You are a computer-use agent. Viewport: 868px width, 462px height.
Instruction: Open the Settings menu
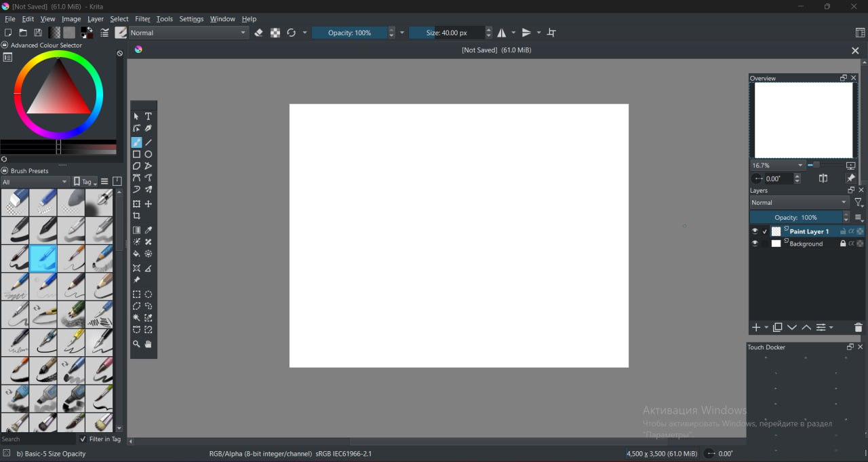[x=191, y=19]
